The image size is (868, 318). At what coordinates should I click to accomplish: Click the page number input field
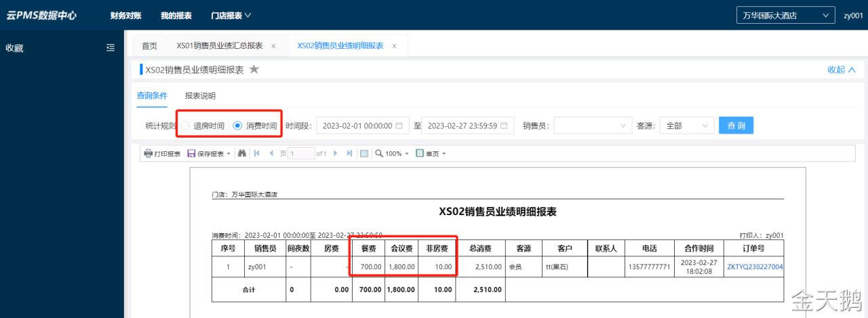pyautogui.click(x=302, y=154)
